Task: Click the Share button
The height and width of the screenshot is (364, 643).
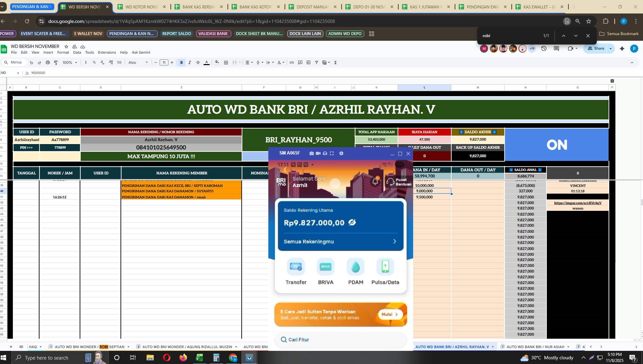Action: [x=596, y=49]
